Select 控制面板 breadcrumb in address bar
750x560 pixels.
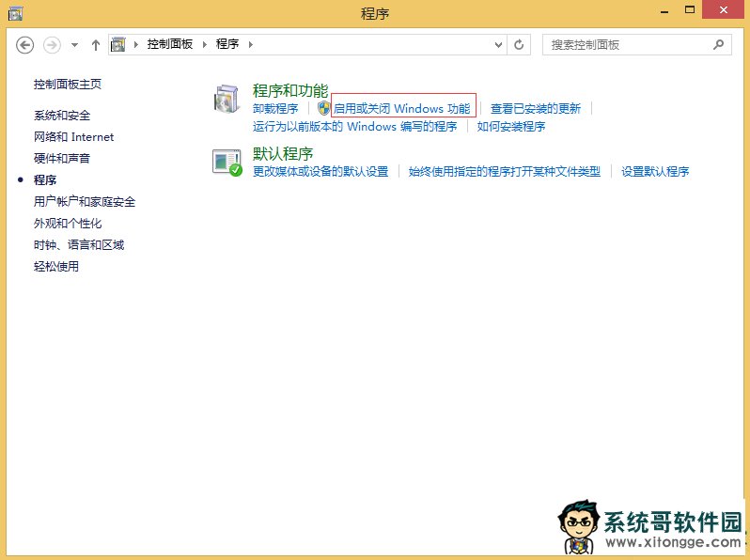pyautogui.click(x=170, y=44)
